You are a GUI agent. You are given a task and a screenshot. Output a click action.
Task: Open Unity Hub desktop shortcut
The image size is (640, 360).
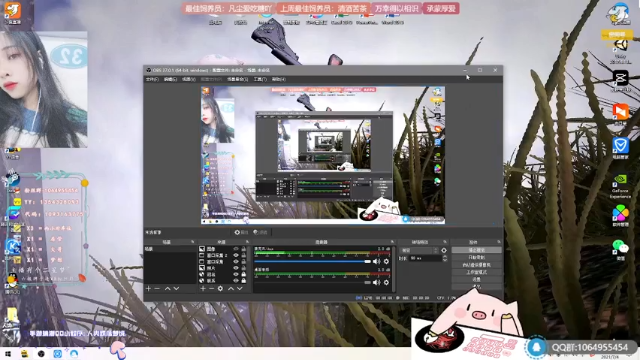(620, 49)
